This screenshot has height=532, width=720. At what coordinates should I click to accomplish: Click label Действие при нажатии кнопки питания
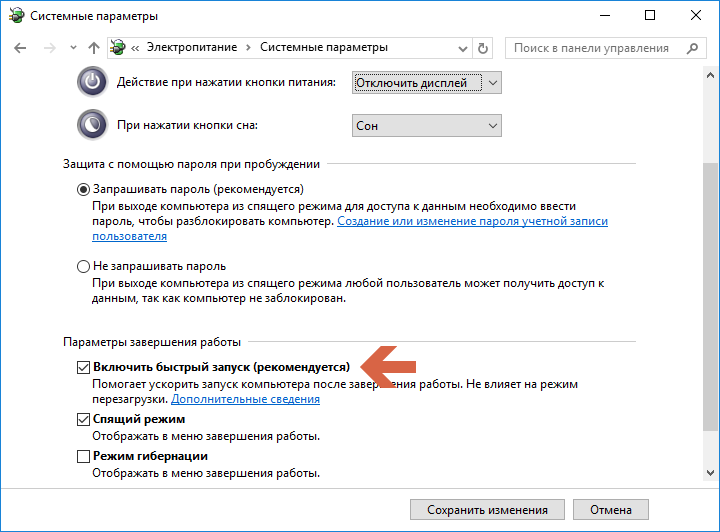point(226,83)
